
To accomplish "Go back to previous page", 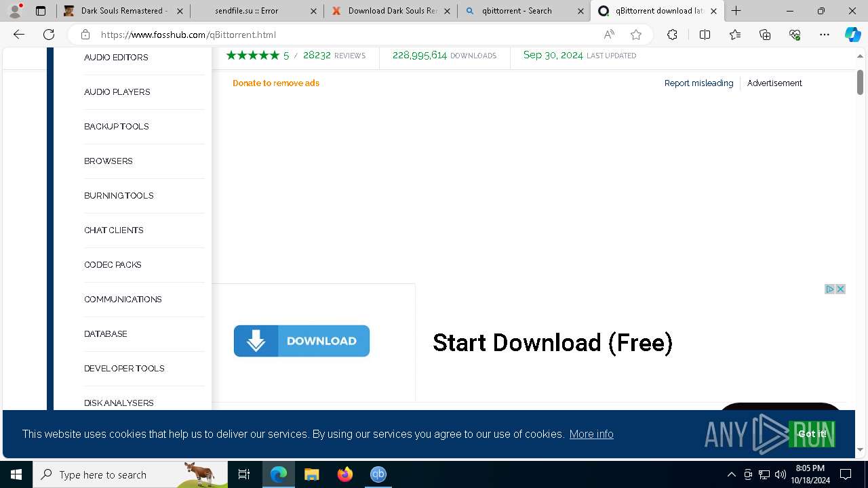I will tap(19, 35).
